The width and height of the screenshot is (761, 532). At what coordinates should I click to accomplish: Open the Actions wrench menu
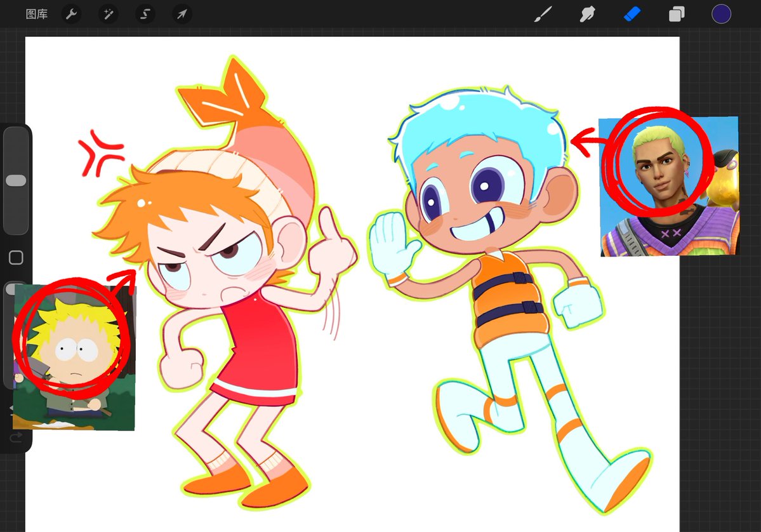point(72,14)
